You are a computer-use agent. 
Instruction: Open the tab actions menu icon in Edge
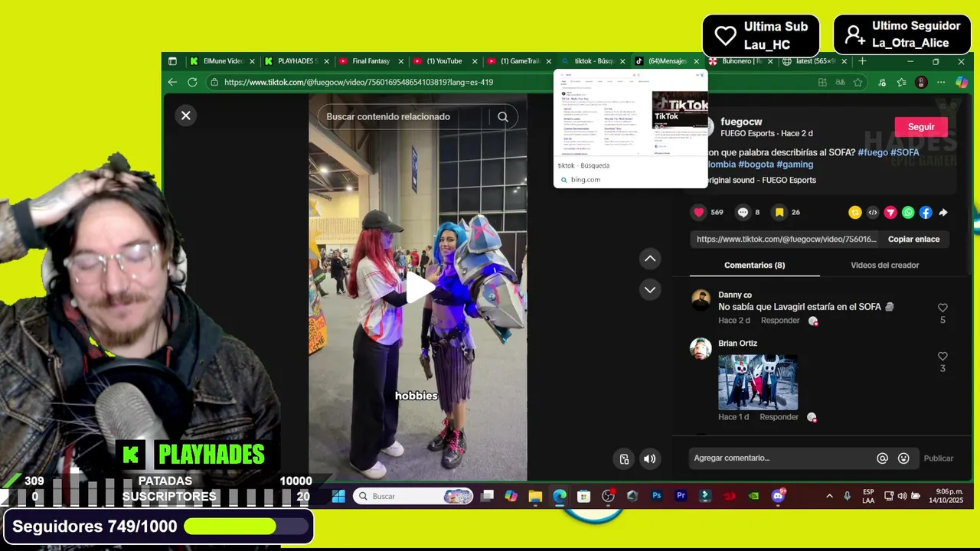click(172, 61)
